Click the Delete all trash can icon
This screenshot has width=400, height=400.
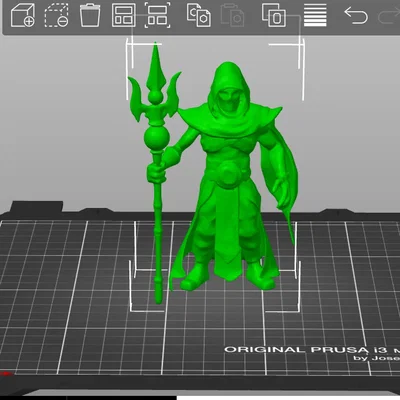pos(90,15)
